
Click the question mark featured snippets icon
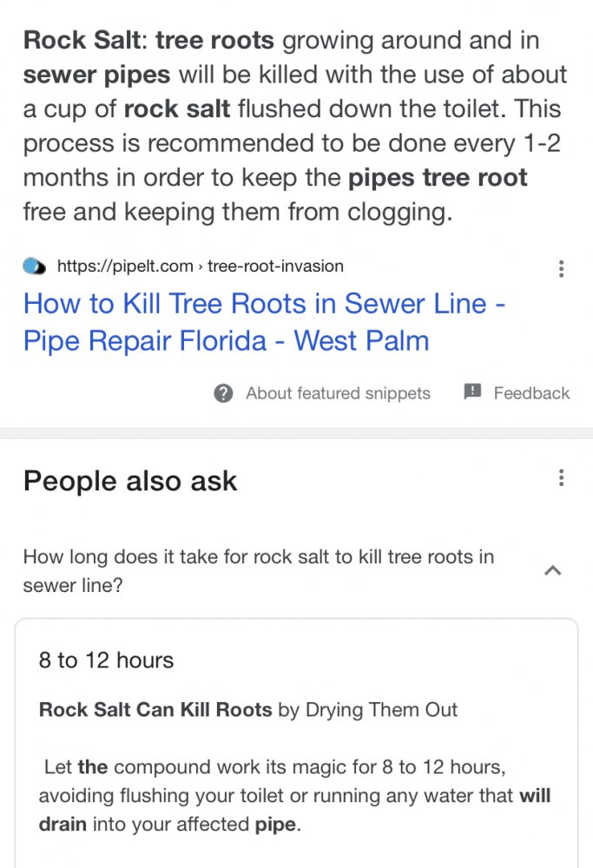(x=223, y=393)
